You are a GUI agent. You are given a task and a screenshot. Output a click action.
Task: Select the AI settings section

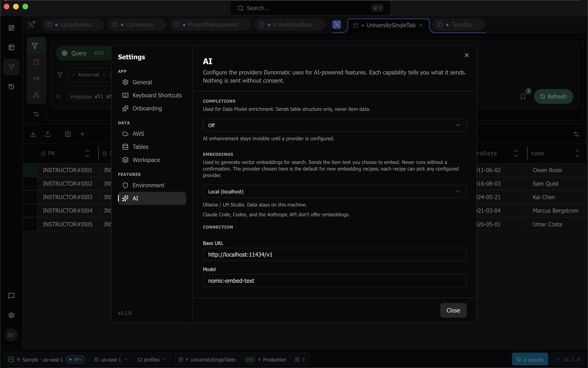click(152, 198)
